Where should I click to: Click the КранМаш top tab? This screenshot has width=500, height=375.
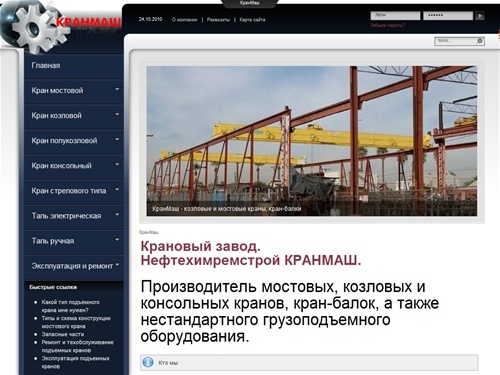pos(250,3)
